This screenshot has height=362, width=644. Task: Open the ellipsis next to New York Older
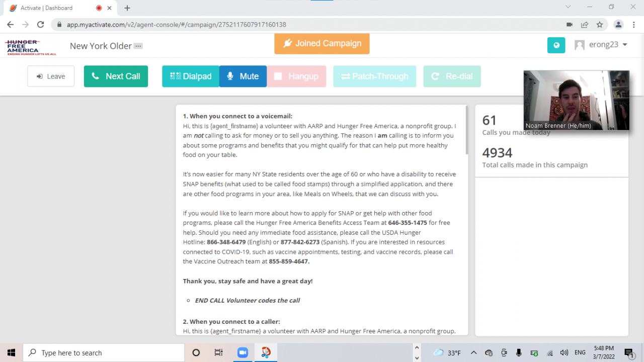coord(138,46)
